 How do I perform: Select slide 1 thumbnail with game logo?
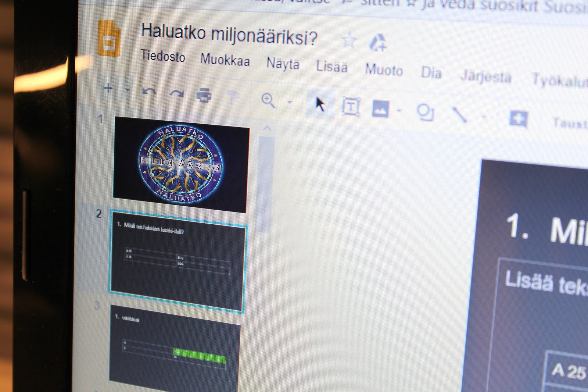pos(181,164)
